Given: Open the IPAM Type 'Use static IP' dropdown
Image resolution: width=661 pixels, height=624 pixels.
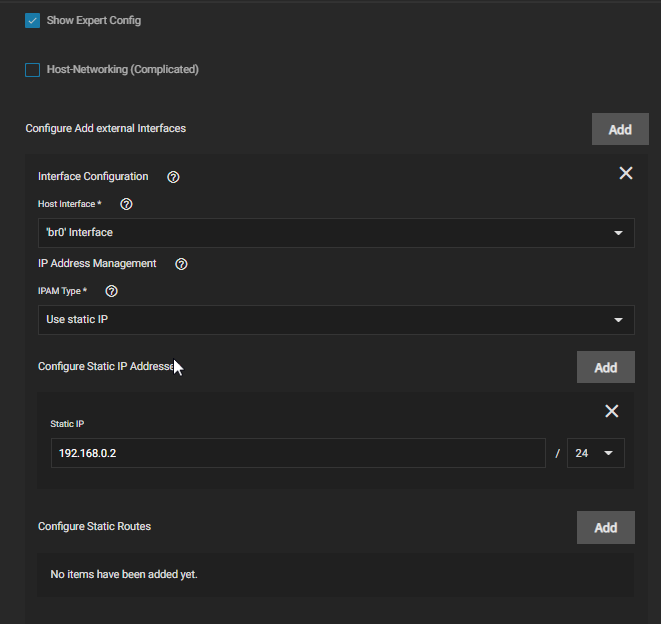Looking at the screenshot, I should [x=335, y=320].
